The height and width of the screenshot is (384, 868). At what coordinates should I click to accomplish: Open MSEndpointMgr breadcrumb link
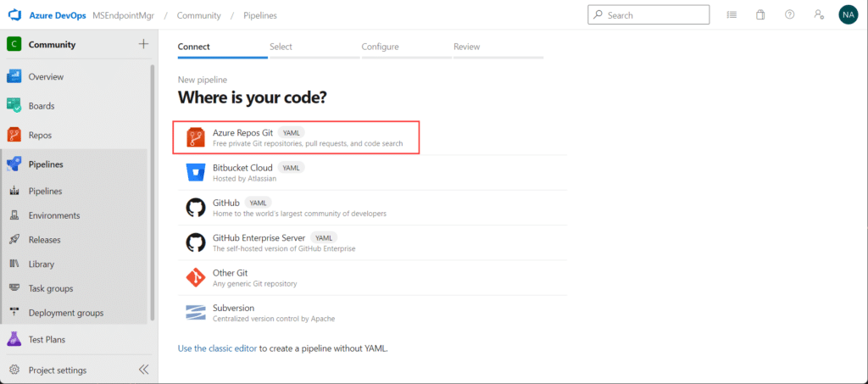(x=124, y=15)
